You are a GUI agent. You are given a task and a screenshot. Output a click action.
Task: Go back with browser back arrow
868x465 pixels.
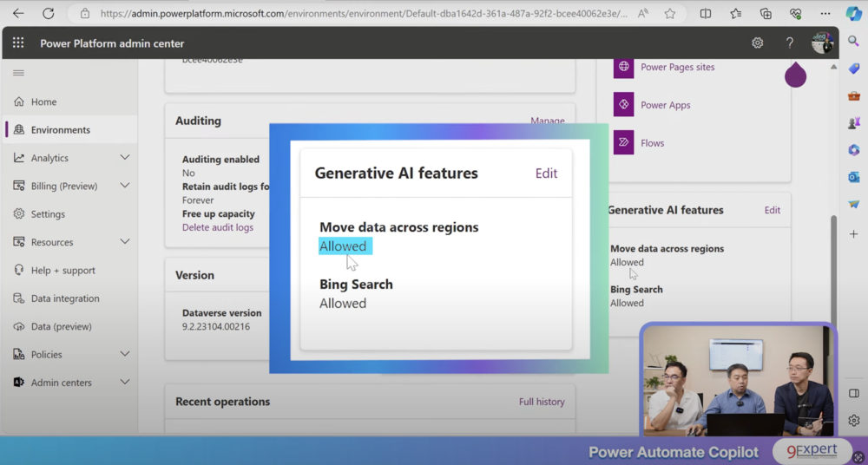pos(18,14)
